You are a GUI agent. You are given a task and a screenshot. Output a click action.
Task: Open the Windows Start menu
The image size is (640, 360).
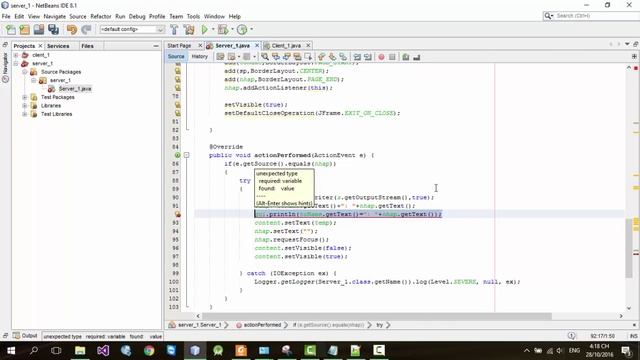pyautogui.click(x=11, y=351)
